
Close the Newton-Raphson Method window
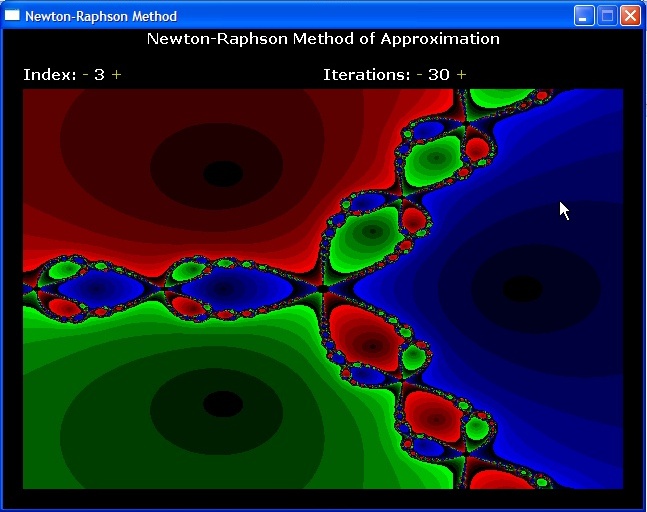pos(630,16)
